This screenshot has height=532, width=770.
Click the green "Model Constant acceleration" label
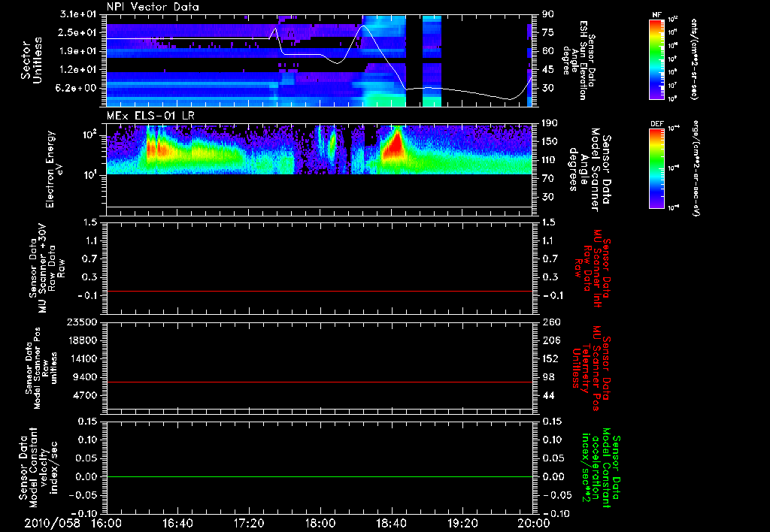tap(600, 467)
